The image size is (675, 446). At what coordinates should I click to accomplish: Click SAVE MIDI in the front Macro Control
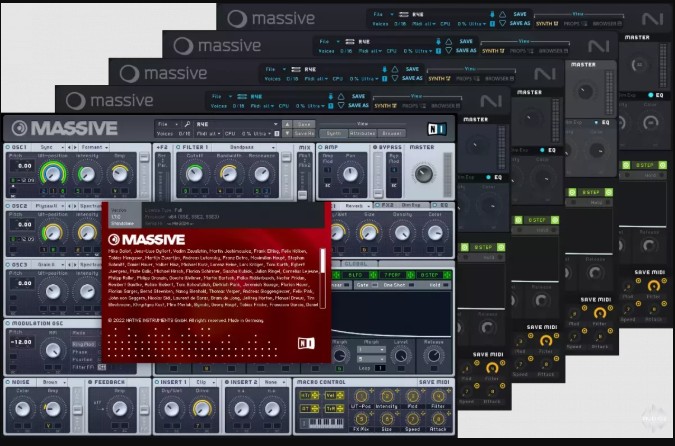pyautogui.click(x=434, y=382)
